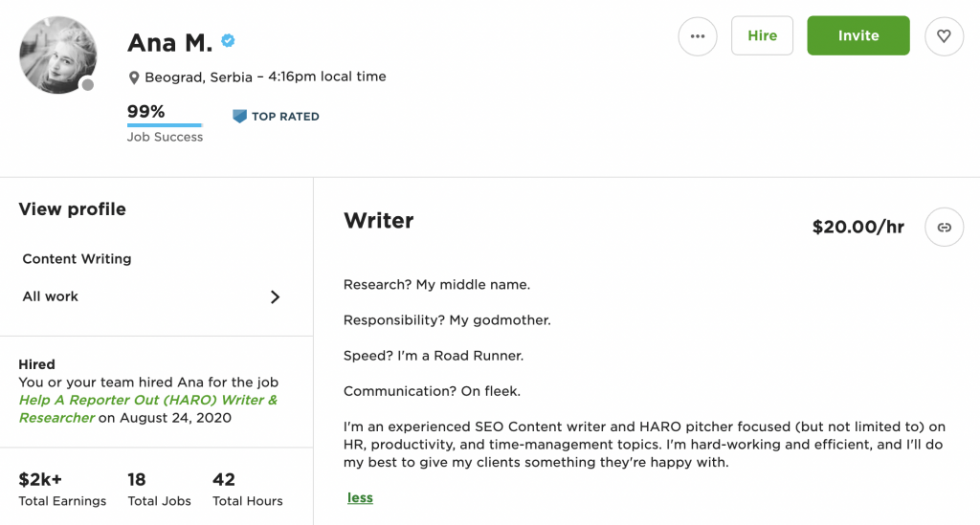Click the blue verified badge next to Ana M.
Screen dimensions: 980x525
coord(228,41)
